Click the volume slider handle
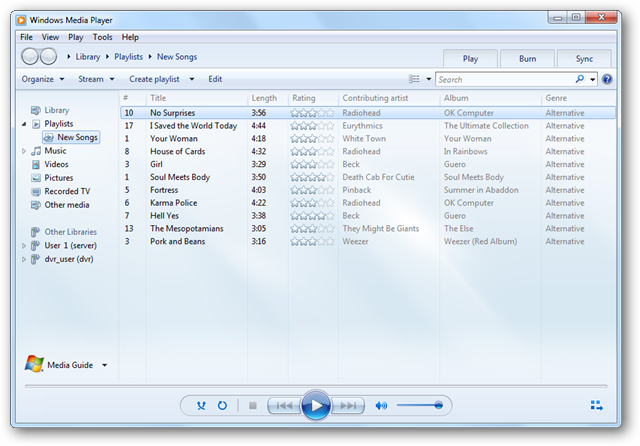Screen dimensions: 640x446 tap(438, 405)
